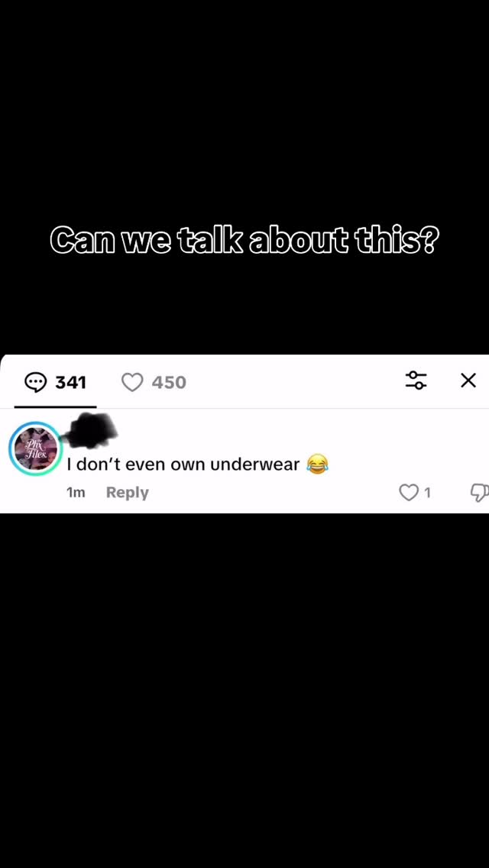Close the comments panel with the X

[468, 381]
